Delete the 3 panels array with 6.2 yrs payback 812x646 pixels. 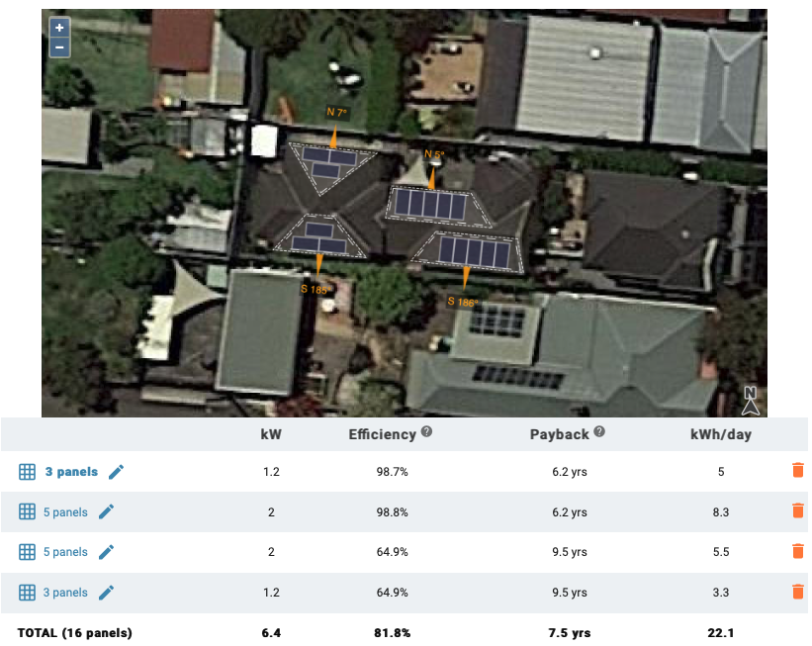798,470
